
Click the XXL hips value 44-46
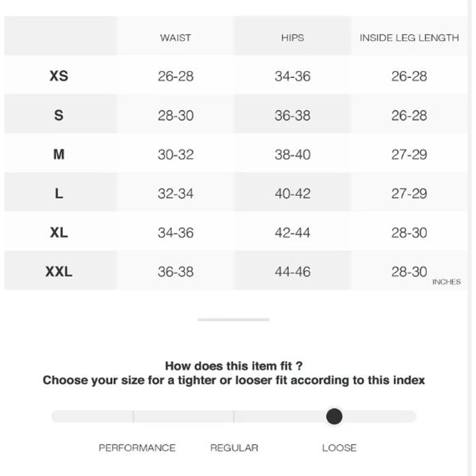click(292, 272)
